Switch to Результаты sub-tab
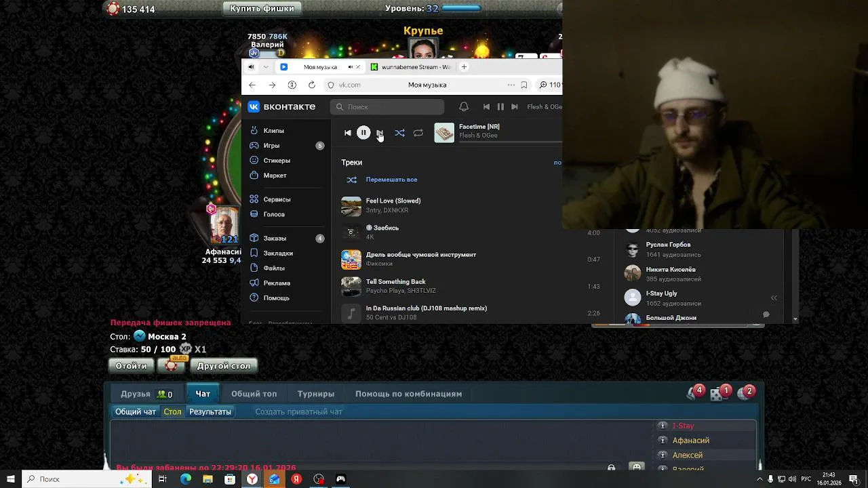Image resolution: width=868 pixels, height=488 pixels. [x=210, y=411]
